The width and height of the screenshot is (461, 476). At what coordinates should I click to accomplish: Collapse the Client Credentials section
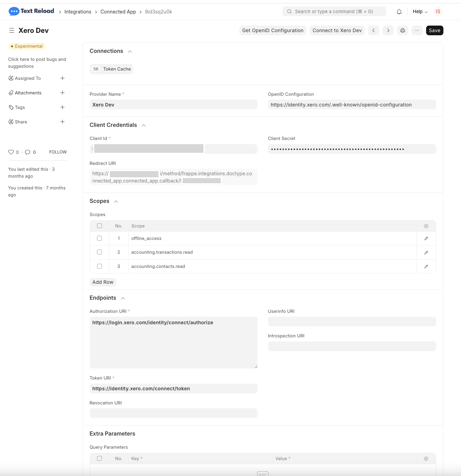pyautogui.click(x=144, y=125)
